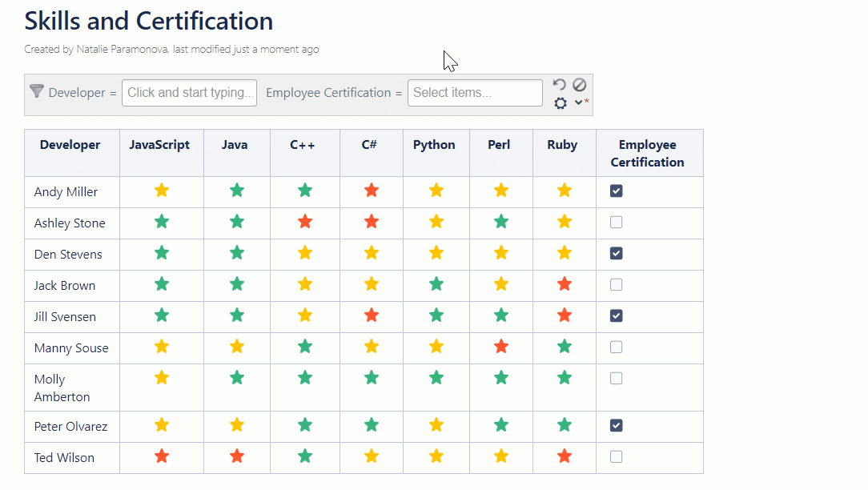Open filter settings gear icon
Viewport: 868px width, 490px height.
(x=561, y=103)
